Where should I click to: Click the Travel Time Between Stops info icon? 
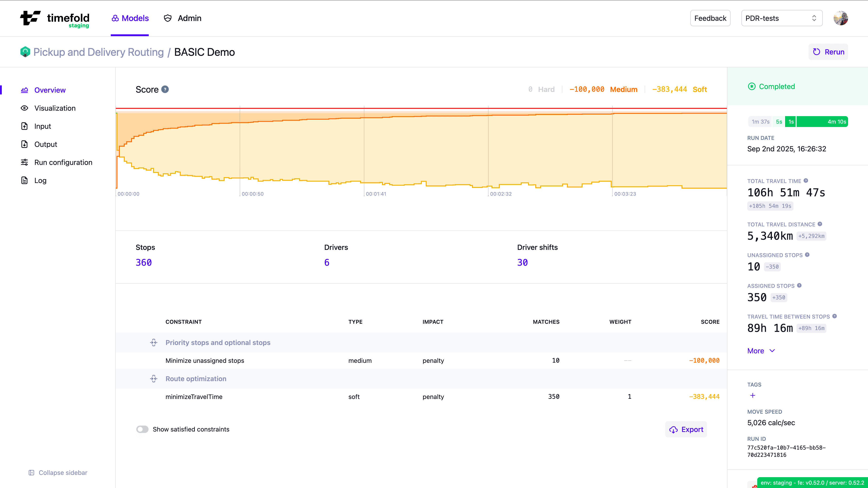tap(834, 316)
